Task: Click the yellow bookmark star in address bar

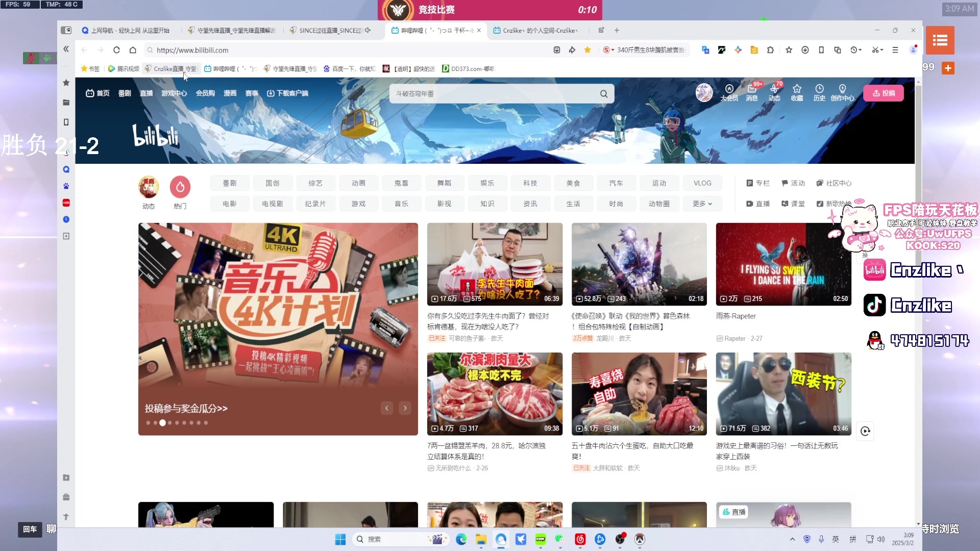Action: 587,50
